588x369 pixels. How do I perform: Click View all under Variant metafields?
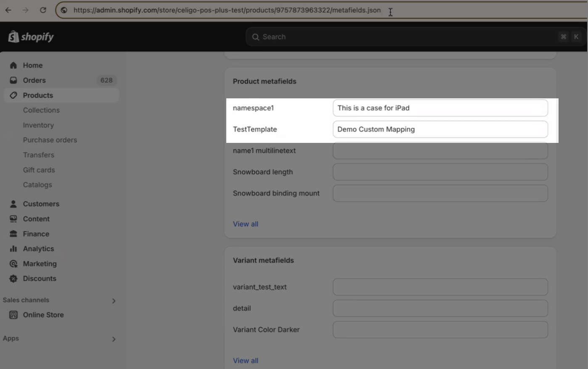click(x=246, y=361)
